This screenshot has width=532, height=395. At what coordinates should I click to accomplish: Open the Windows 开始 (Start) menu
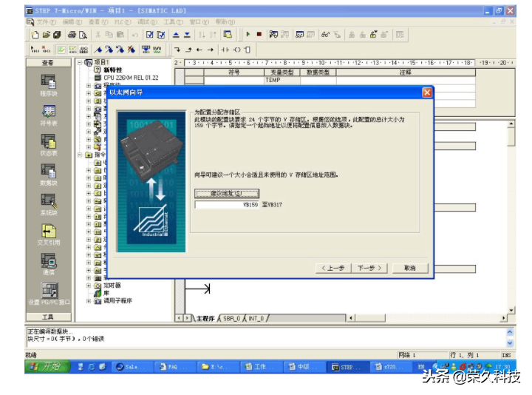(44, 367)
